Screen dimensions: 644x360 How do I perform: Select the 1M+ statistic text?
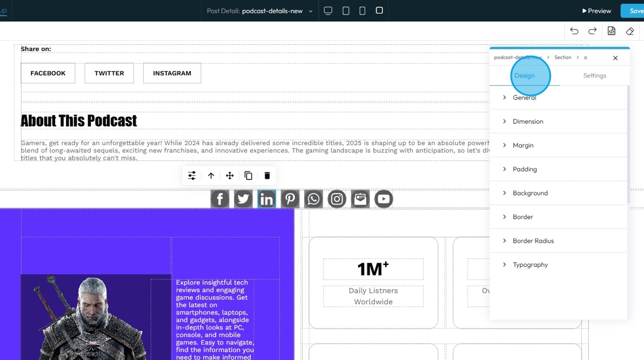click(373, 269)
